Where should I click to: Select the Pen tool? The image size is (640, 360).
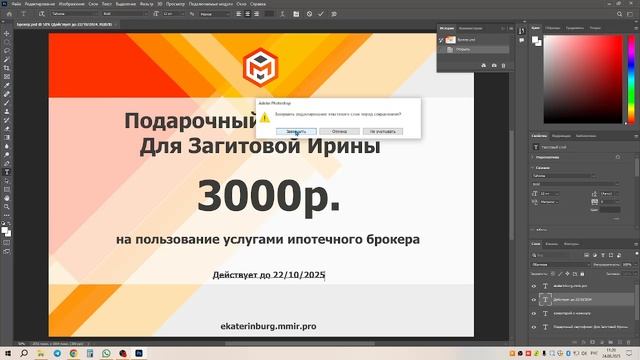[7, 163]
